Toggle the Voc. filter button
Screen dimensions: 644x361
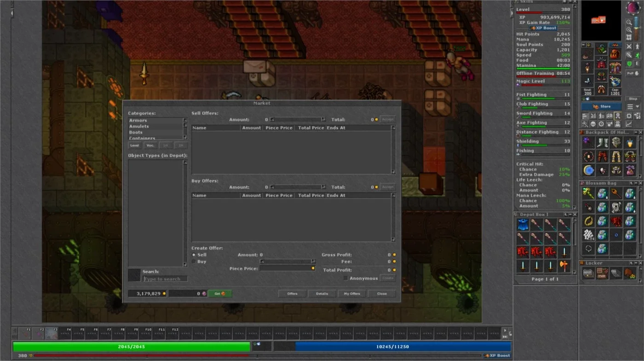(x=150, y=145)
